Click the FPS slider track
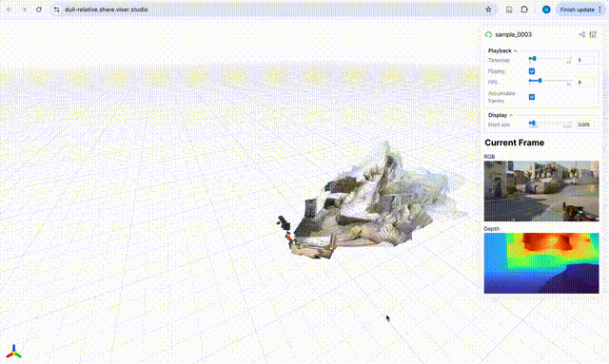Screen dimensions: 609x364 tap(550, 81)
